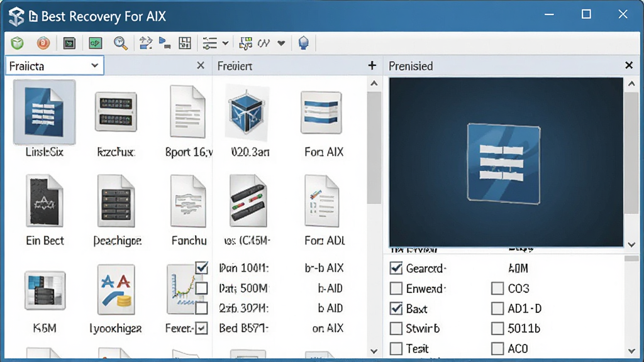
Task: Click the preview scrollbar thumb
Action: point(631,153)
